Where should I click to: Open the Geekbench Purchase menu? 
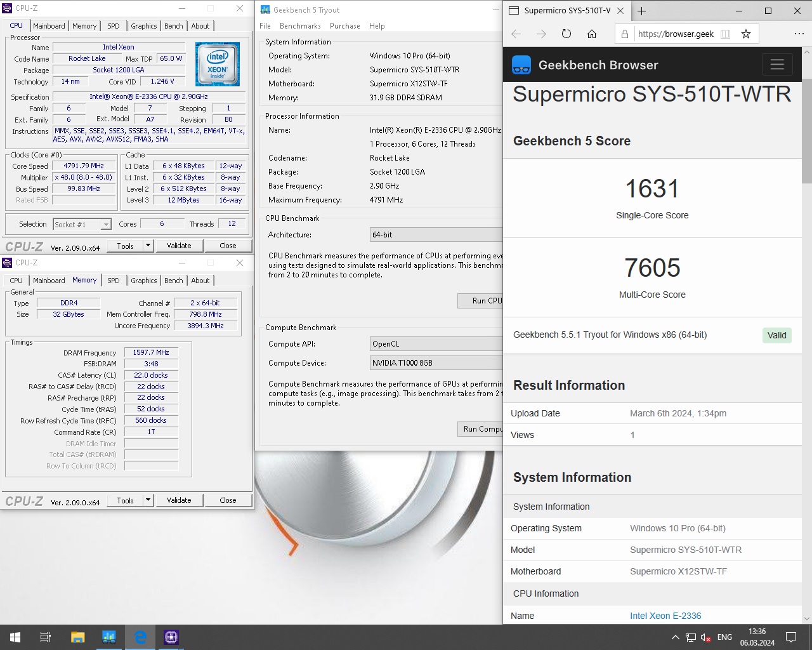345,26
